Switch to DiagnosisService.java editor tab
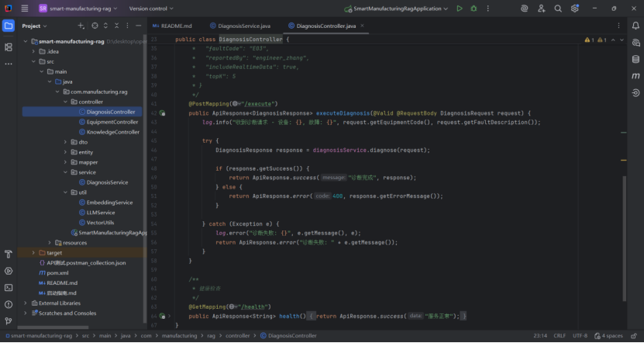 (240, 26)
